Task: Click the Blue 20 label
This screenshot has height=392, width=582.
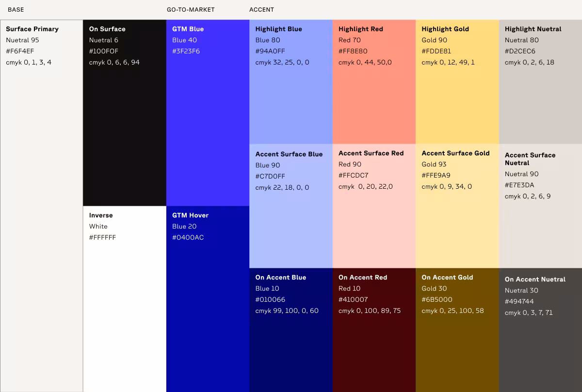Action: [184, 226]
